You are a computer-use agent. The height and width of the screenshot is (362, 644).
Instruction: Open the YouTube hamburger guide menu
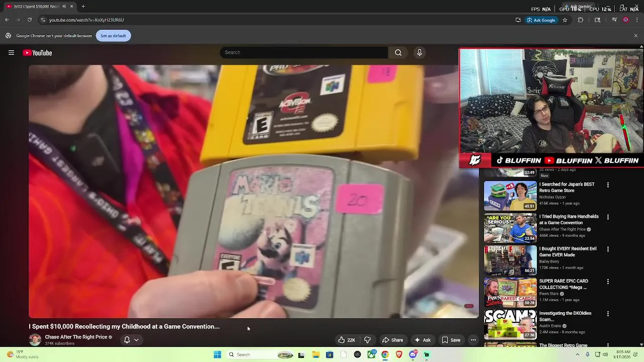coord(11,52)
